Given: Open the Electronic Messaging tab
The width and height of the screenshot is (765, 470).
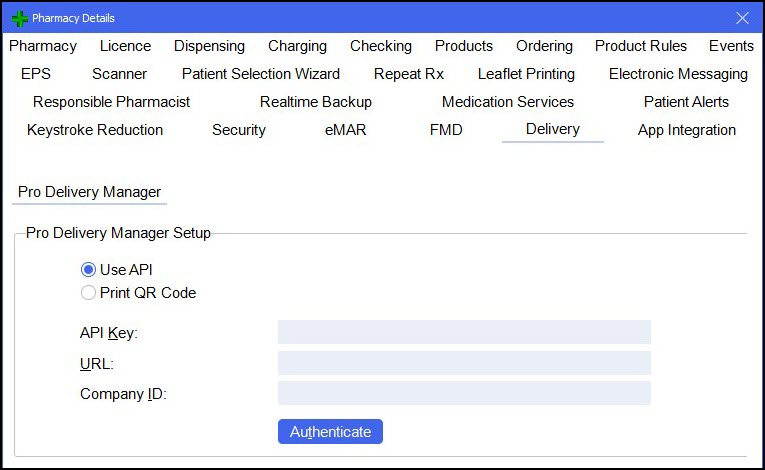Looking at the screenshot, I should click(678, 74).
